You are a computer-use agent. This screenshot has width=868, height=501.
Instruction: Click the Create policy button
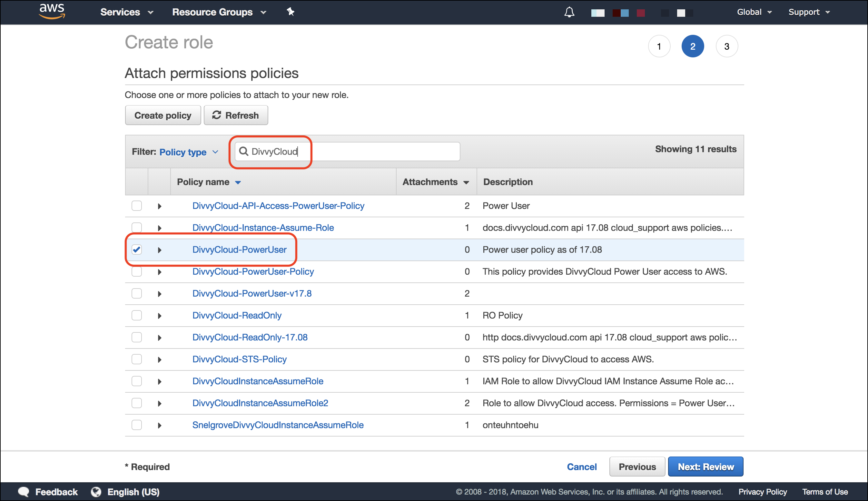pos(163,115)
